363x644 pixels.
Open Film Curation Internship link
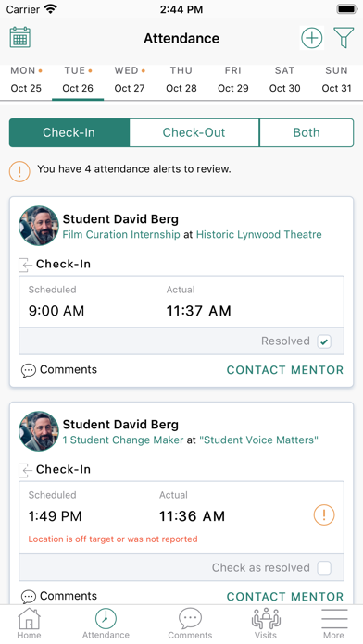pyautogui.click(x=121, y=234)
